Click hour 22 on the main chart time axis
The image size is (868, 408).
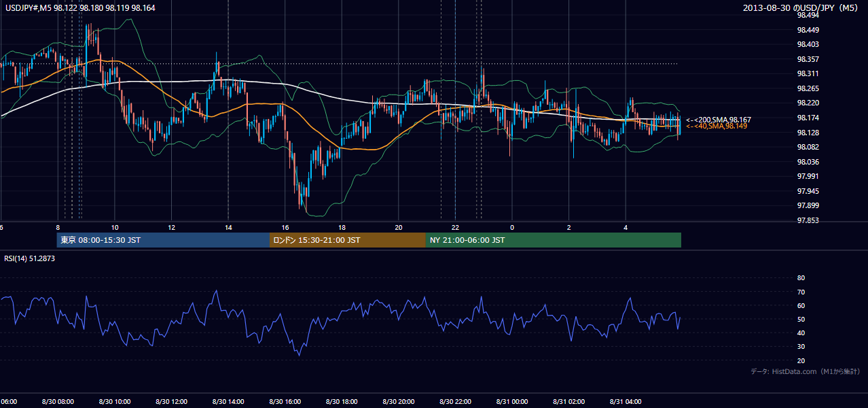pos(455,227)
